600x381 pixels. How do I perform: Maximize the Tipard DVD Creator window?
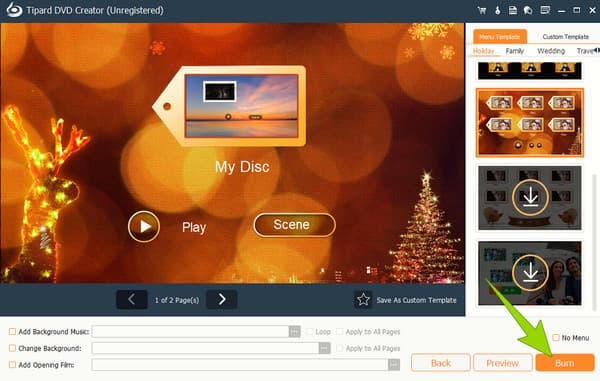[577, 10]
